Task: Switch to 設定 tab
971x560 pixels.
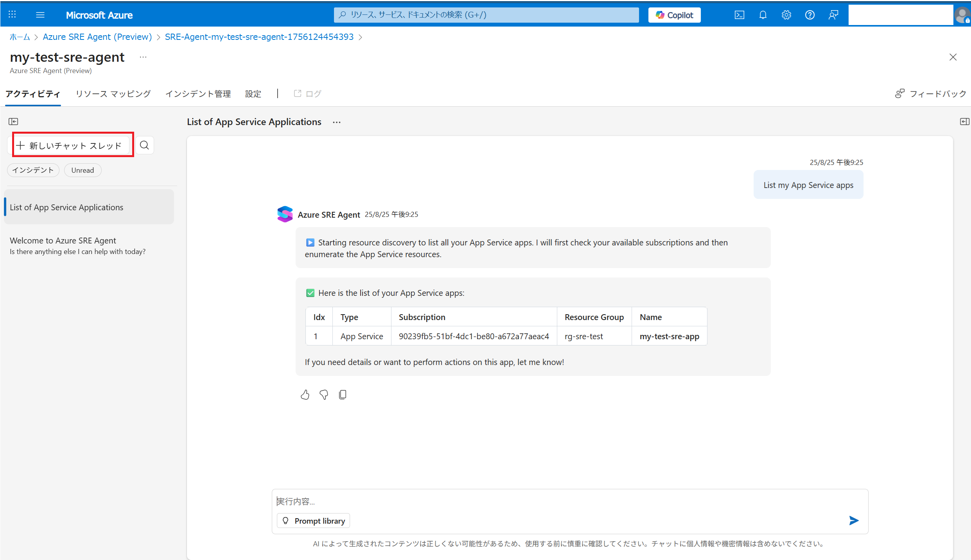Action: click(253, 94)
